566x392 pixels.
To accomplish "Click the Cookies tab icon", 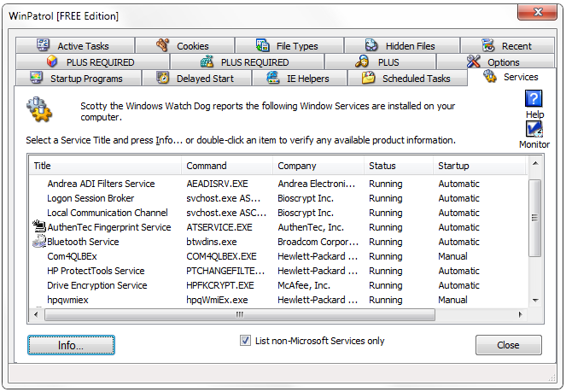I will coord(163,45).
